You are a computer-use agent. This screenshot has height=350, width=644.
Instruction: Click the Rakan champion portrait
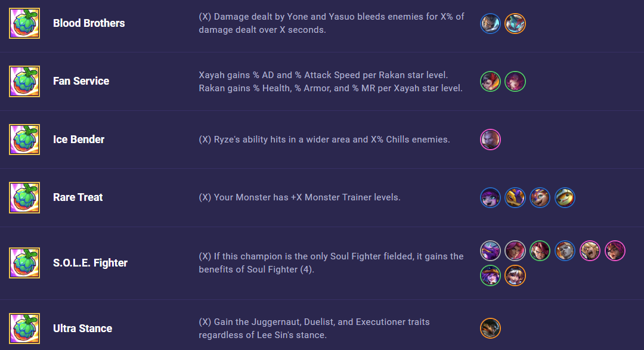point(490,81)
